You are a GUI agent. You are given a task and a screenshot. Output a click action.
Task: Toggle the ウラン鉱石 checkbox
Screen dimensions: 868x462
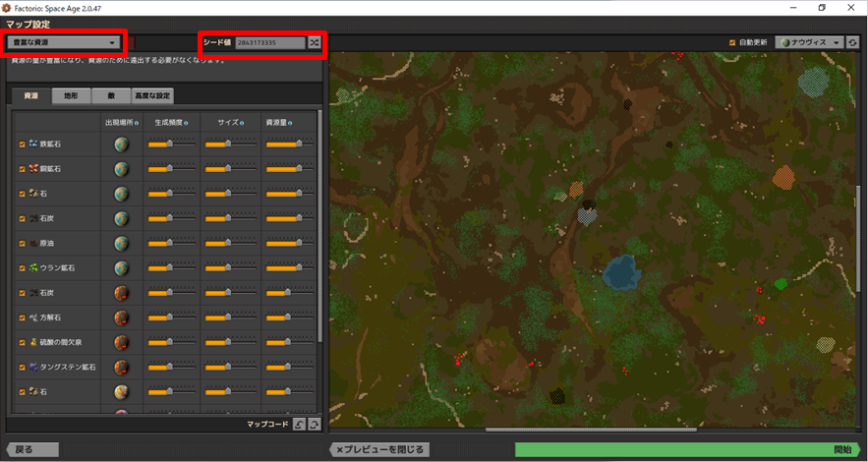pyautogui.click(x=23, y=268)
